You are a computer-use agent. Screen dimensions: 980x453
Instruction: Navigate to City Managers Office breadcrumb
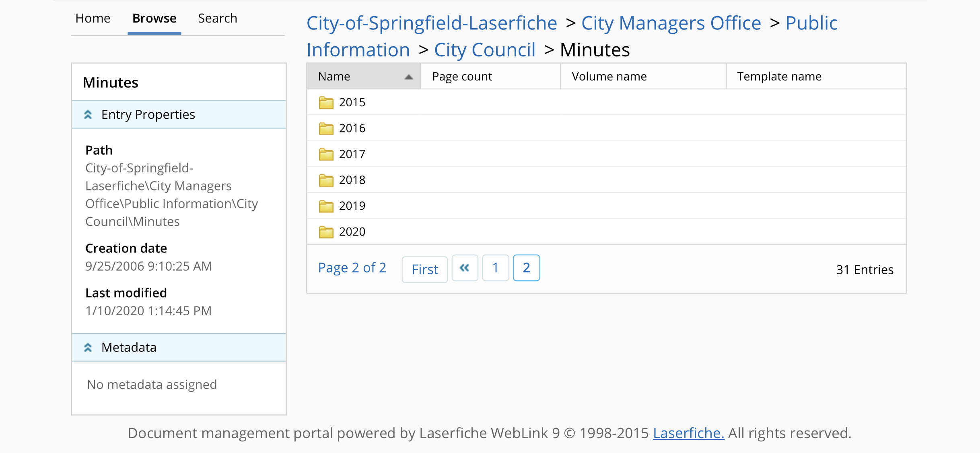click(x=671, y=23)
